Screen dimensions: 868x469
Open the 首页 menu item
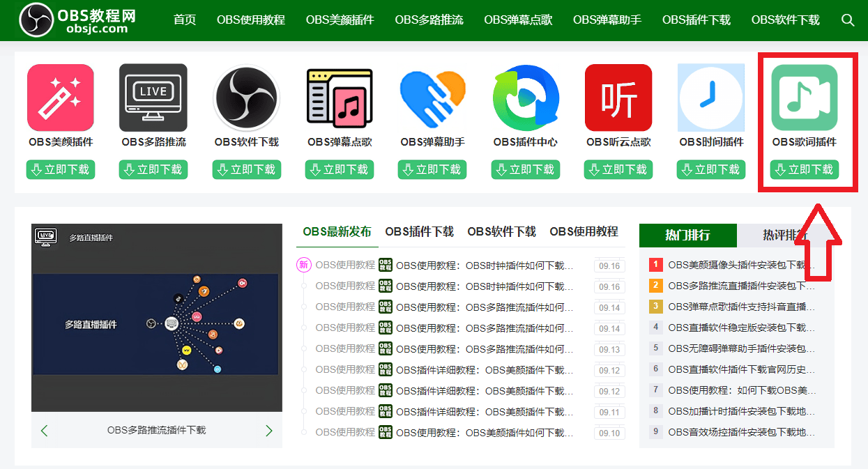tap(184, 20)
